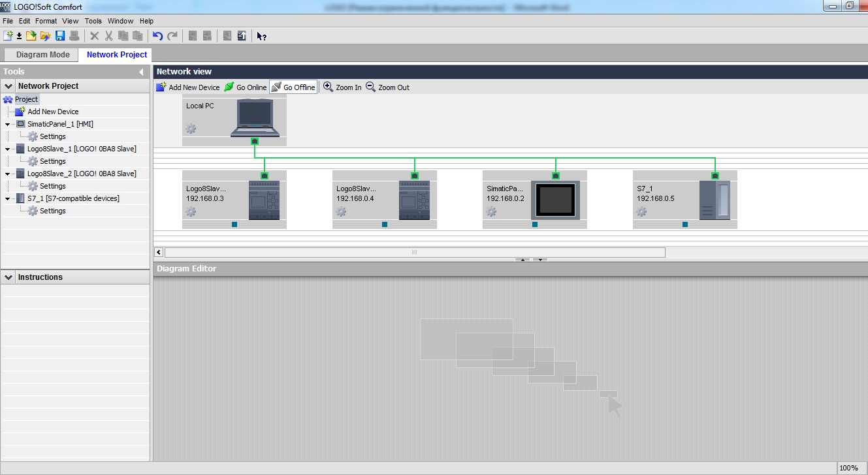The image size is (868, 475).
Task: Open the gear icon of device 192.168.0.3
Action: point(191,211)
